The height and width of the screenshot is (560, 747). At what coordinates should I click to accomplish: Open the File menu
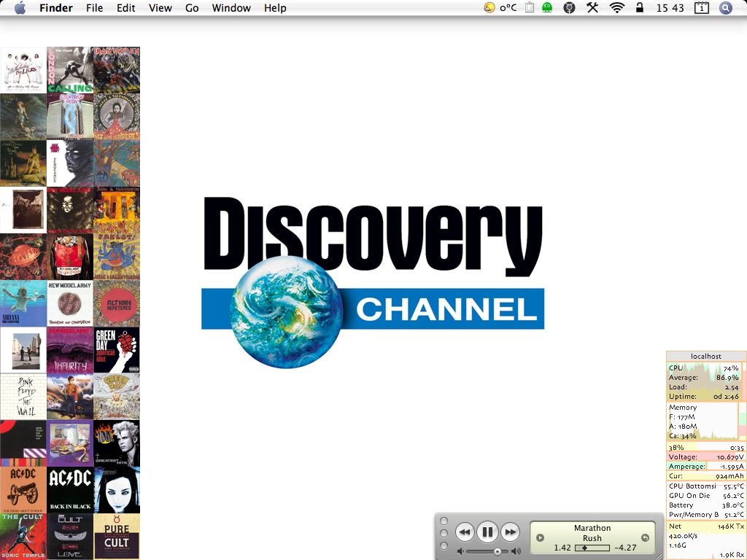pyautogui.click(x=94, y=8)
